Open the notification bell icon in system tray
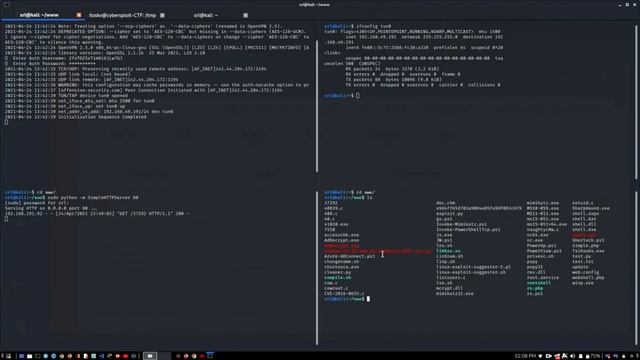This screenshot has width=640, height=360. pos(580,356)
